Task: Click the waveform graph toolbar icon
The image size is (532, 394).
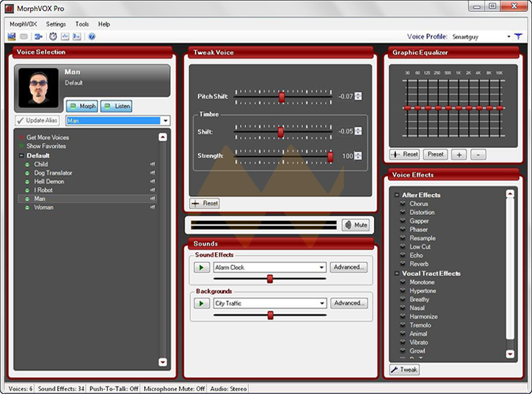Action: [x=65, y=36]
